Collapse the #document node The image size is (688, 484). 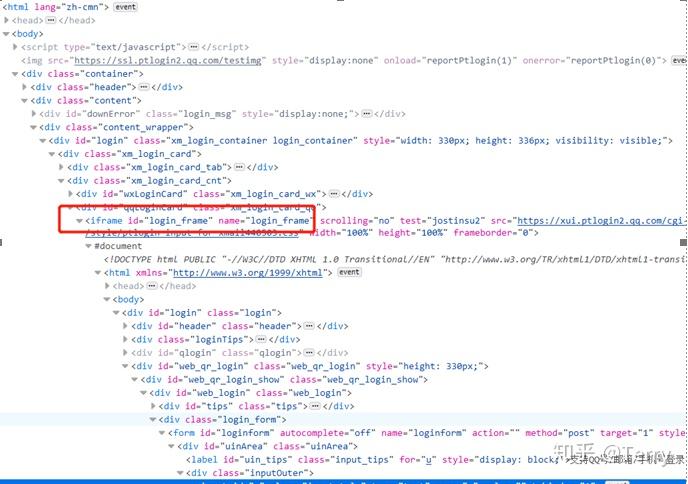[89, 246]
